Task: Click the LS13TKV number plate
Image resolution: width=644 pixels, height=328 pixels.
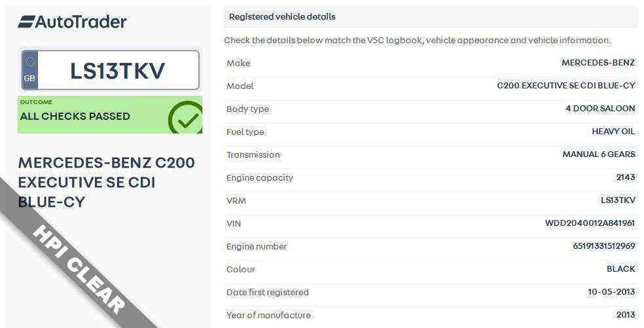Action: (x=118, y=71)
